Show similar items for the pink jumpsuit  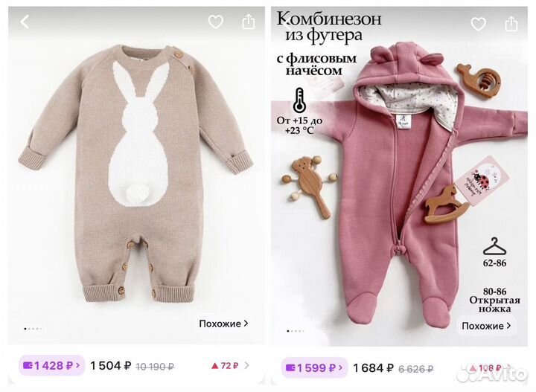point(486,326)
